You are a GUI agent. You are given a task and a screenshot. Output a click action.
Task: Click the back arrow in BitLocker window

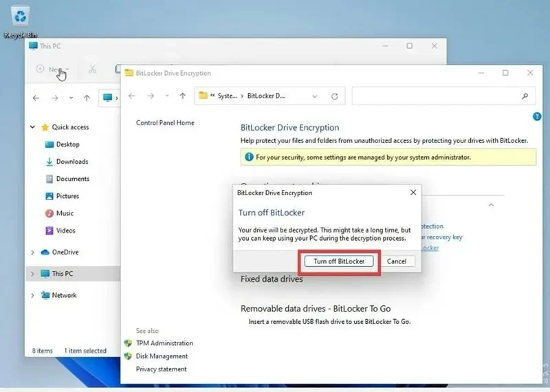(x=131, y=96)
